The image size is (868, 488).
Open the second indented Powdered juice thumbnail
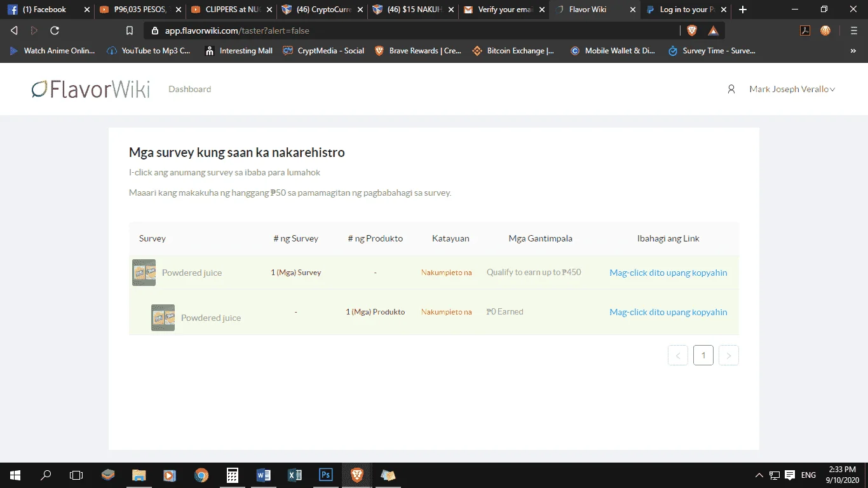[163, 318]
